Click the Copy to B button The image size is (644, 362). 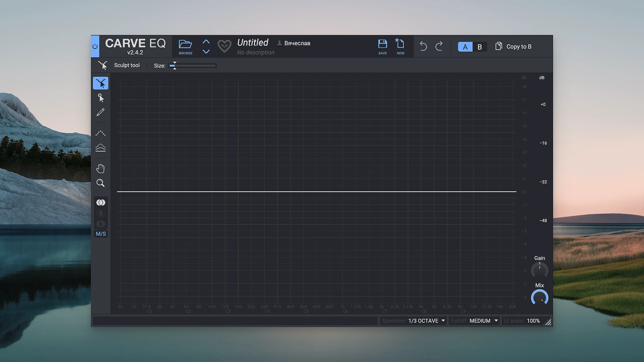pos(514,47)
